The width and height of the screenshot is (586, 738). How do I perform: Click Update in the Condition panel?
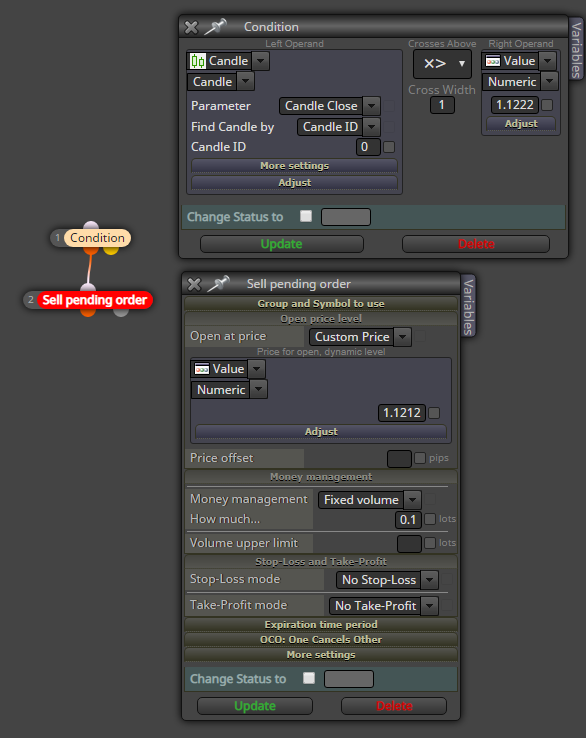(x=281, y=244)
